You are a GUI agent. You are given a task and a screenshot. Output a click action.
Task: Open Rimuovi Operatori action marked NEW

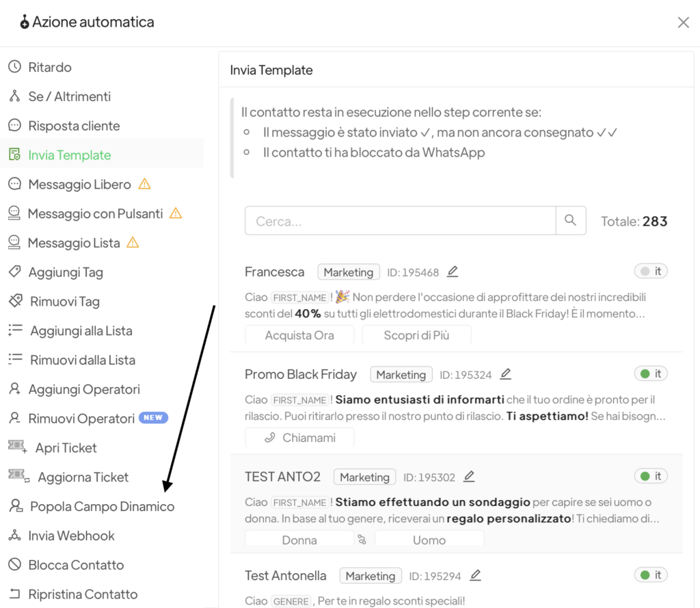pyautogui.click(x=81, y=419)
